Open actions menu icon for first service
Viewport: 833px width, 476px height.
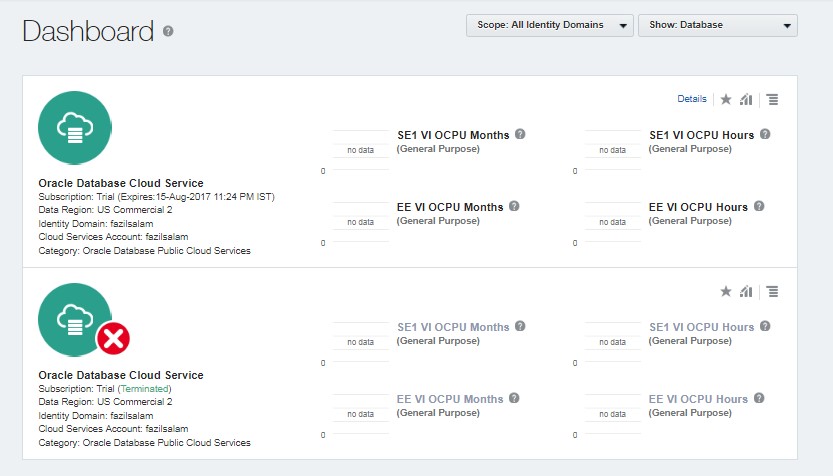click(x=772, y=99)
